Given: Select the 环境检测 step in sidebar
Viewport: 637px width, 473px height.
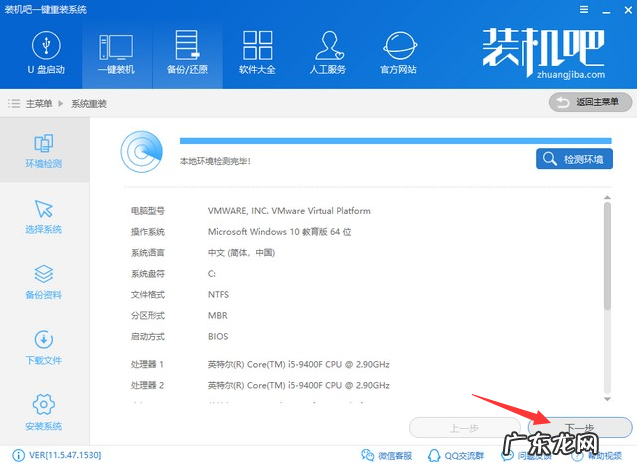Looking at the screenshot, I should pos(44,150).
